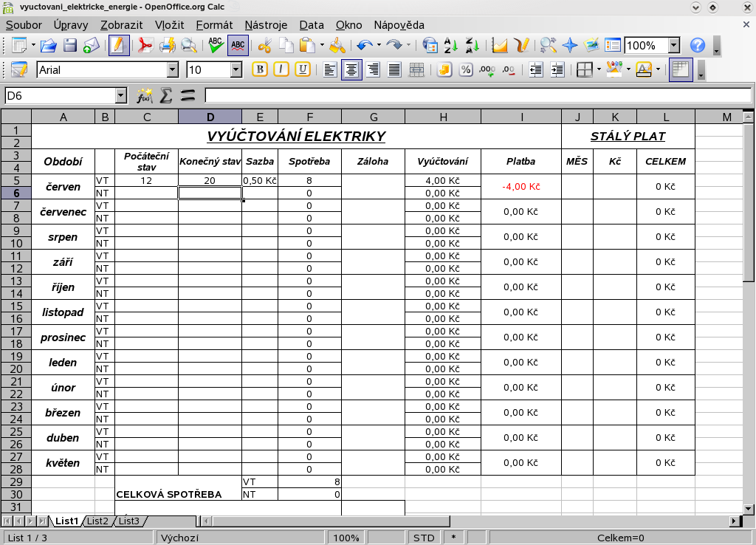The height and width of the screenshot is (545, 756).
Task: Open font size dropdown
Action: 236,70
